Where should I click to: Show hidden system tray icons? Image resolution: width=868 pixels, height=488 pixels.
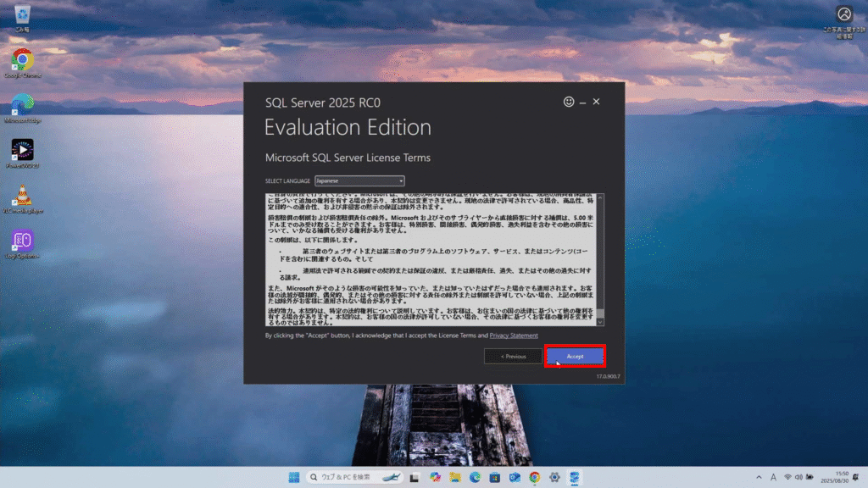(759, 477)
